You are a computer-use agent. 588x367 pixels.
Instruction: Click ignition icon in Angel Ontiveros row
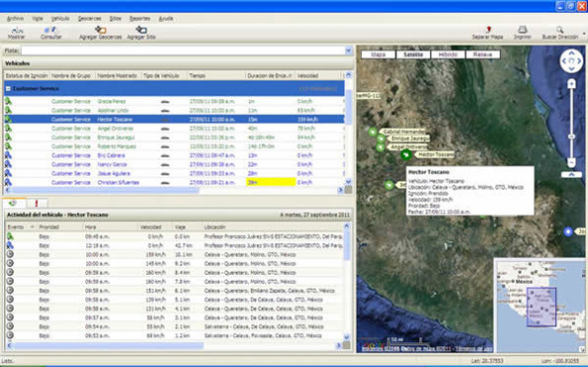click(8, 129)
